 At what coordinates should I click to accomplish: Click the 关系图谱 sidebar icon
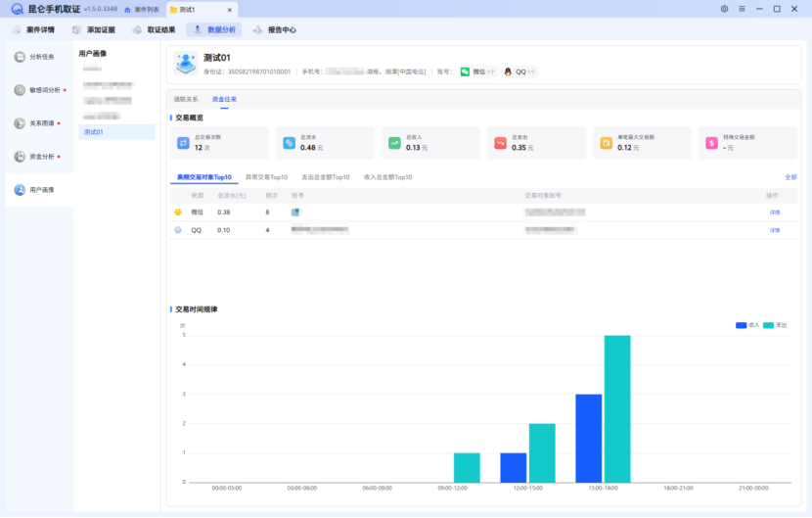tap(20, 123)
